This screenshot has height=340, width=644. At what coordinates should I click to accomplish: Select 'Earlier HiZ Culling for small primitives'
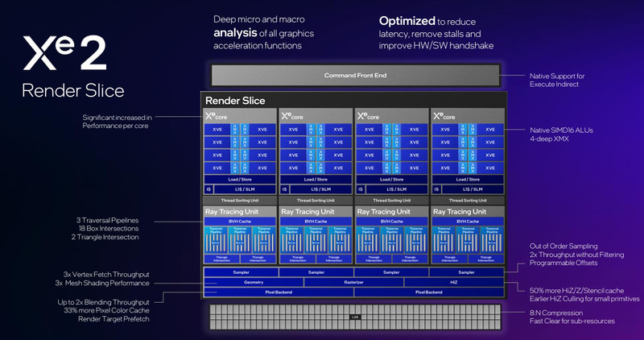[x=584, y=299]
